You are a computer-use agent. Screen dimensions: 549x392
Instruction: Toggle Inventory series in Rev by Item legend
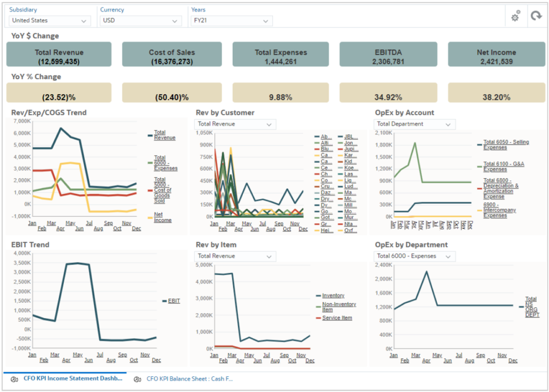333,296
